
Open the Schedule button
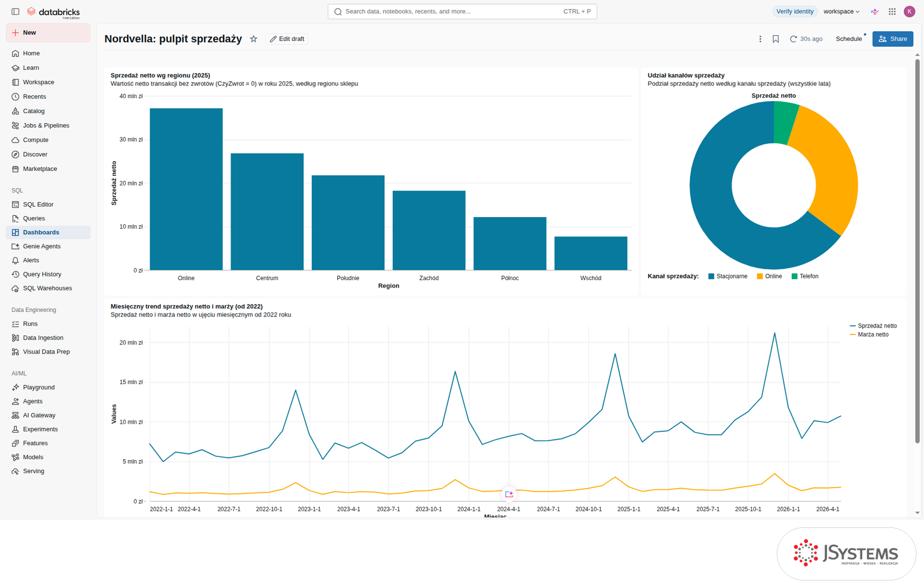click(x=849, y=39)
